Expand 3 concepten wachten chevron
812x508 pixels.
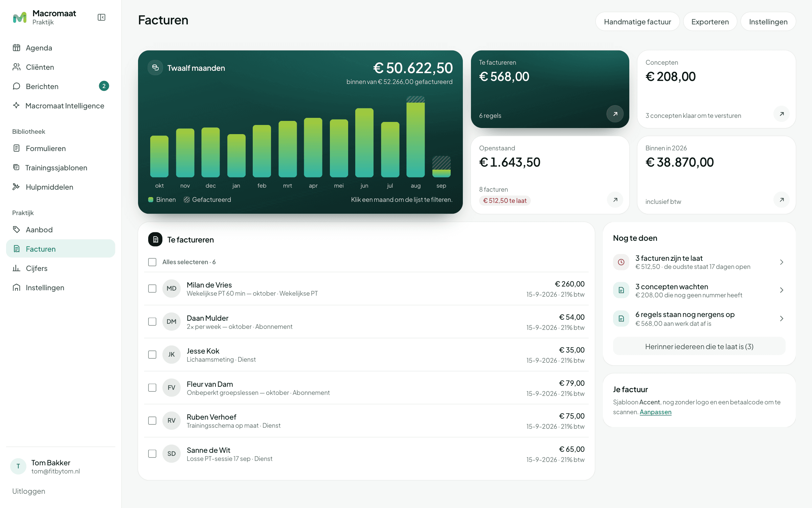(782, 290)
